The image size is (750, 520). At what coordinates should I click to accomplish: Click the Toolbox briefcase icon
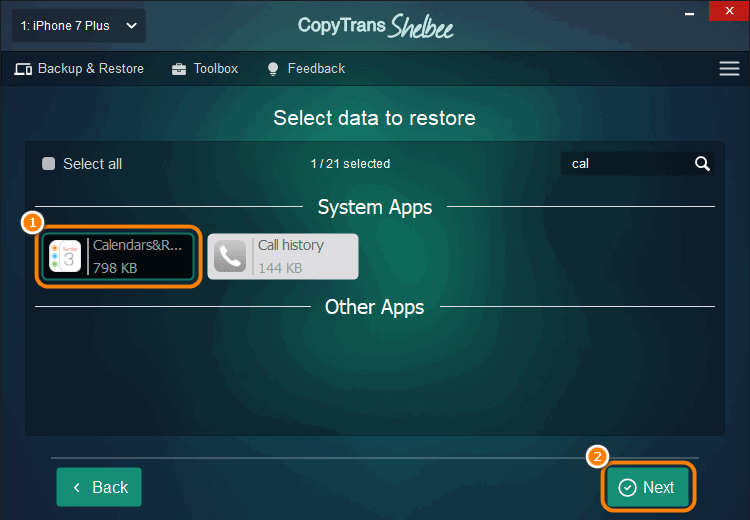[x=179, y=69]
